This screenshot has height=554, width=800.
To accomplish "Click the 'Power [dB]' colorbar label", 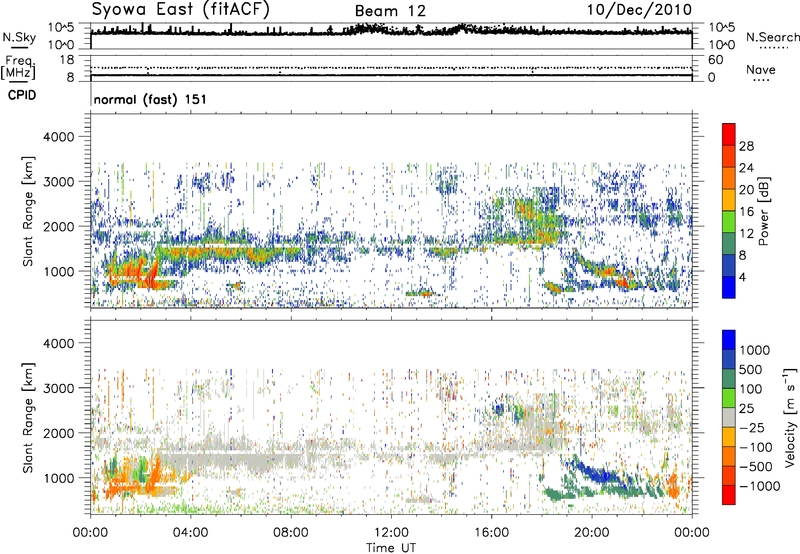I will [763, 211].
